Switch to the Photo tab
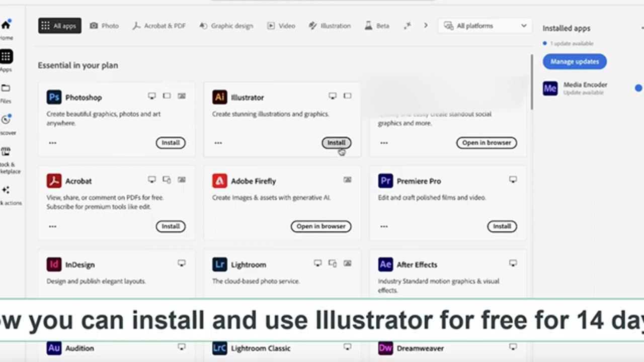644x362 pixels. pyautogui.click(x=104, y=26)
